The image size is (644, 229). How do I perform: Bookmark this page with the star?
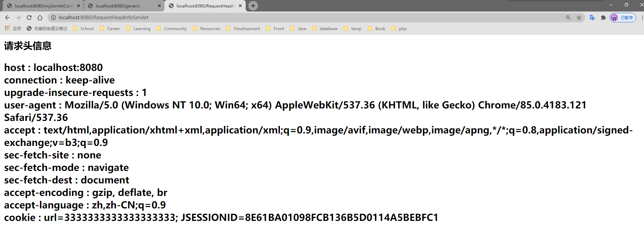point(579,18)
